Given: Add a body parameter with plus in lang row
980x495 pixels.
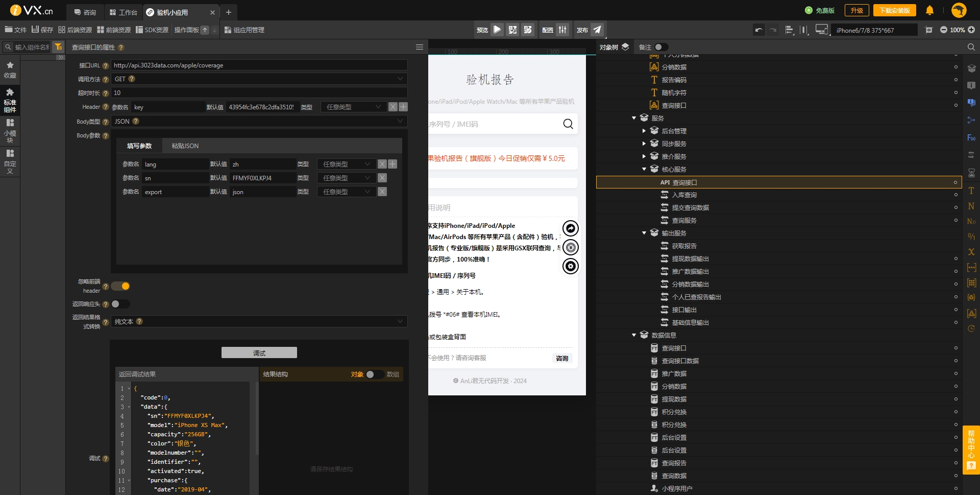Looking at the screenshot, I should [x=393, y=164].
